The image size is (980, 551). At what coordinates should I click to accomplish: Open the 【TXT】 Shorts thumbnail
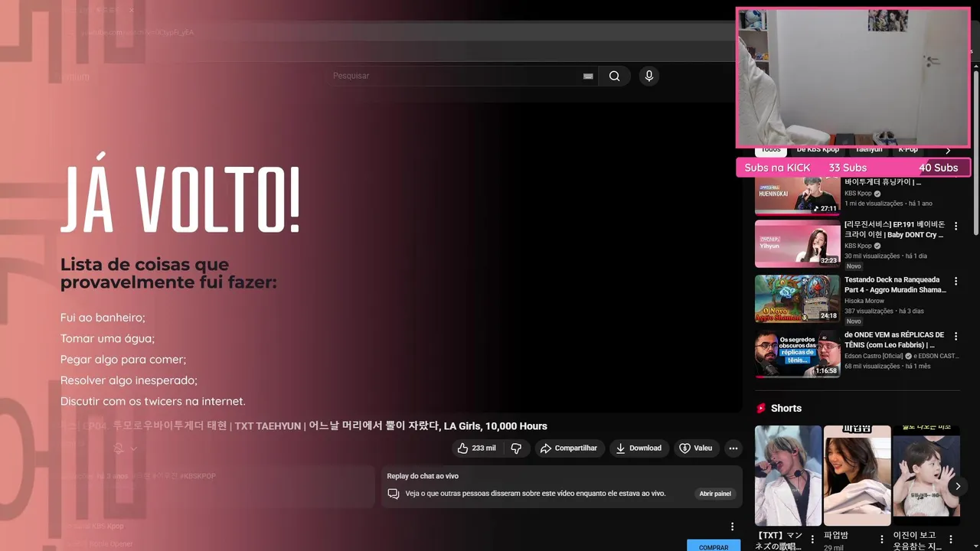pos(788,475)
